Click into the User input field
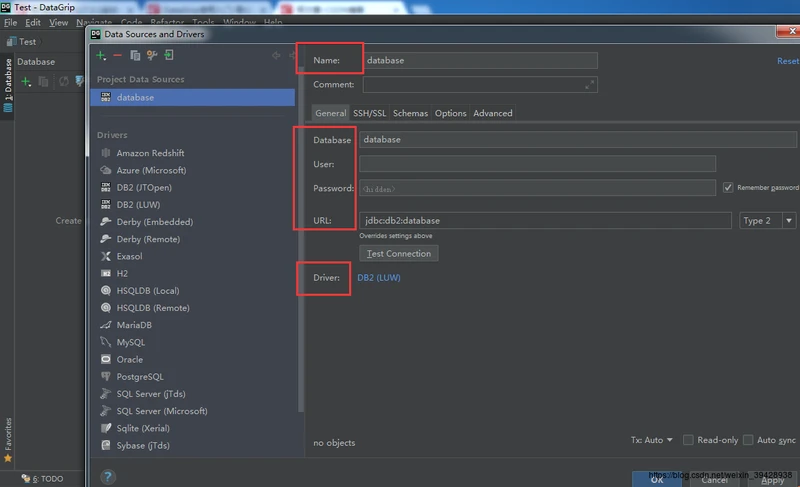This screenshot has height=487, width=800. coord(537,164)
